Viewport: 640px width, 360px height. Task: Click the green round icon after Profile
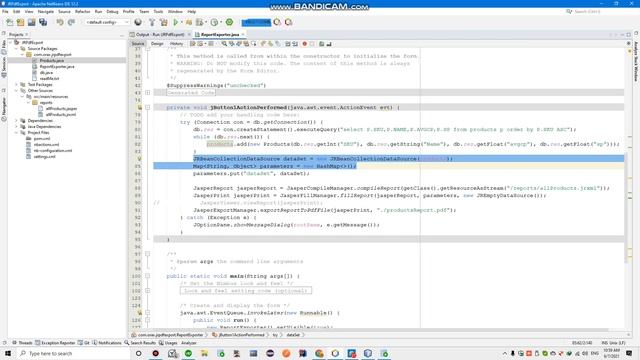pos(229,22)
